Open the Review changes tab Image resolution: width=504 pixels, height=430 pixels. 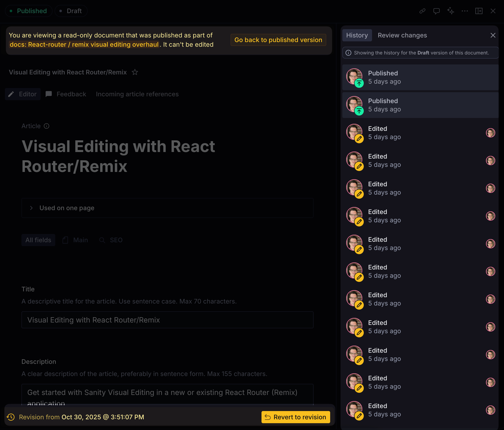point(402,35)
